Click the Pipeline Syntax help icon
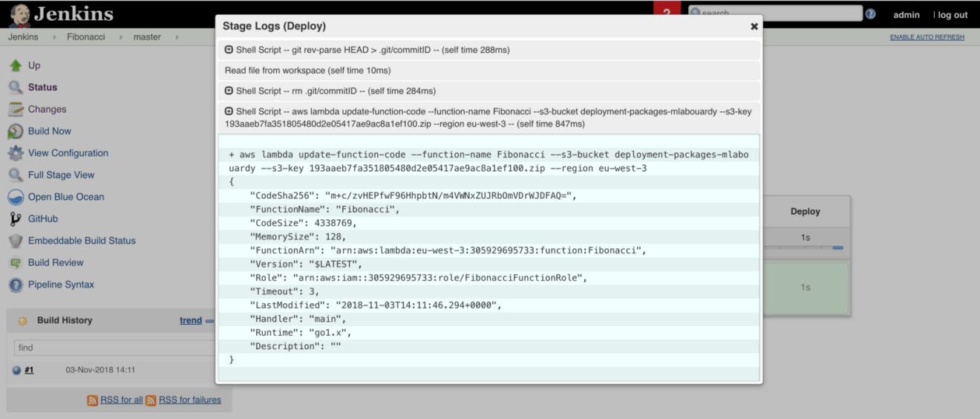This screenshot has height=419, width=980. pyautogui.click(x=16, y=285)
